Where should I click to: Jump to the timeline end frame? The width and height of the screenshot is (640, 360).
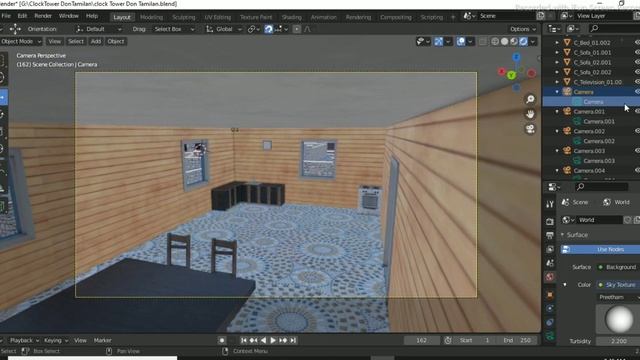(x=293, y=340)
